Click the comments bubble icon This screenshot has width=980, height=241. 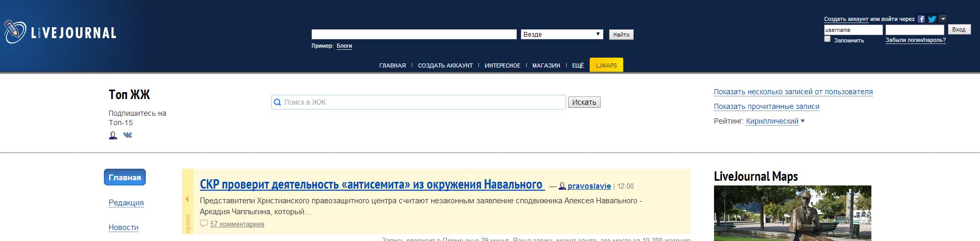coord(204,224)
